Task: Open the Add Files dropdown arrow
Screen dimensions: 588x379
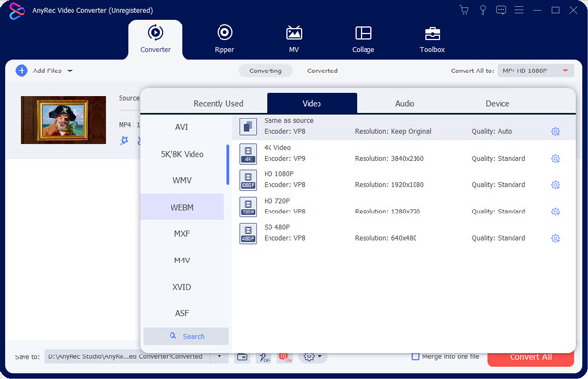Action: point(70,71)
